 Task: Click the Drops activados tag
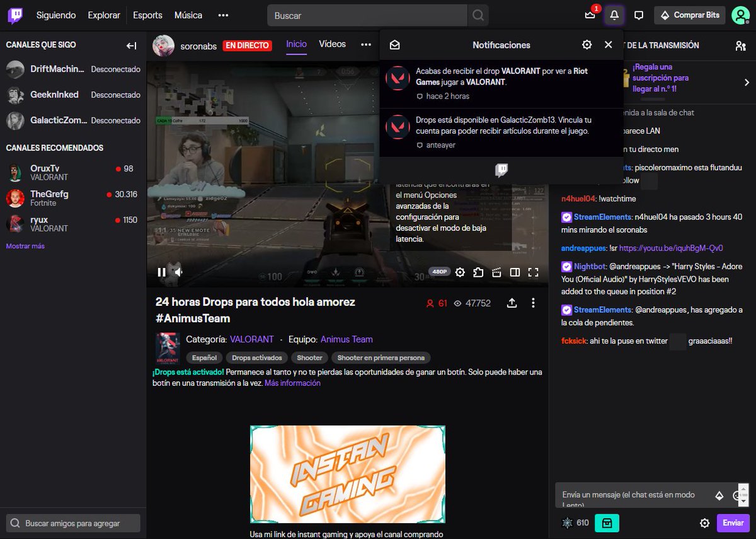tap(256, 357)
